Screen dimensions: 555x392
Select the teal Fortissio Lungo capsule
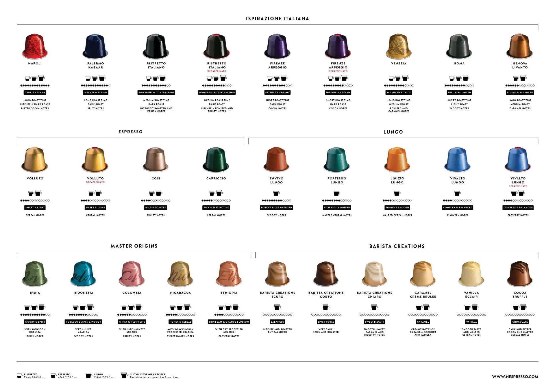(337, 159)
